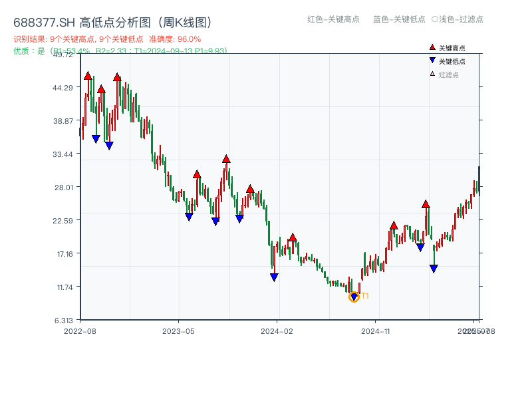The image size is (532, 399).
Task: Select the last blue low marker near 15
Action: pyautogui.click(x=434, y=269)
